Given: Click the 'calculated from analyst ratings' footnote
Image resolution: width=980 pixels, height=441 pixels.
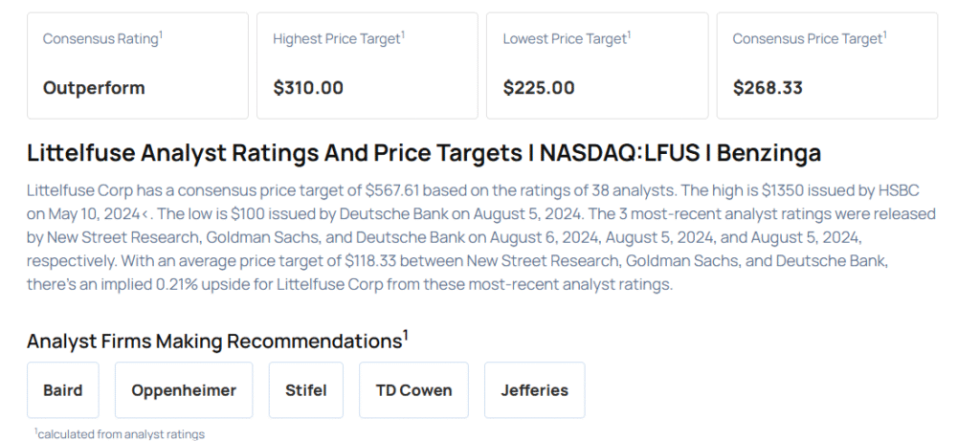Looking at the screenshot, I should coord(120,434).
